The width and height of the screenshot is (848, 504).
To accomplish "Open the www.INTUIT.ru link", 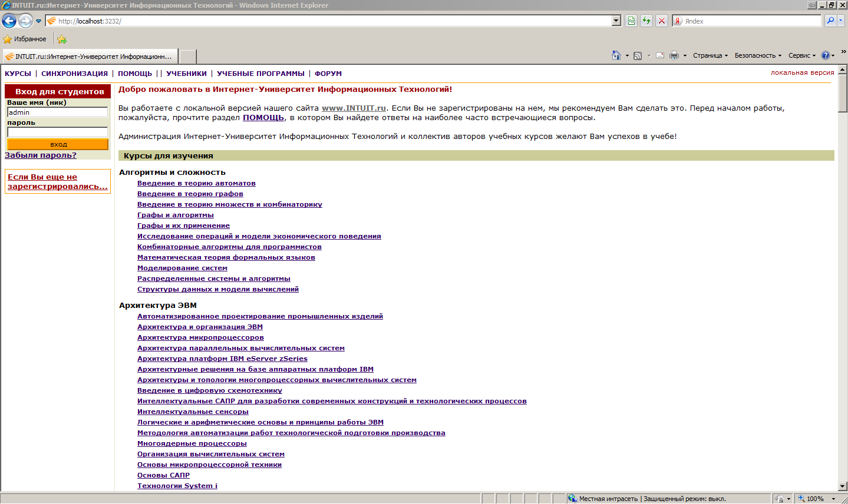I will click(354, 108).
